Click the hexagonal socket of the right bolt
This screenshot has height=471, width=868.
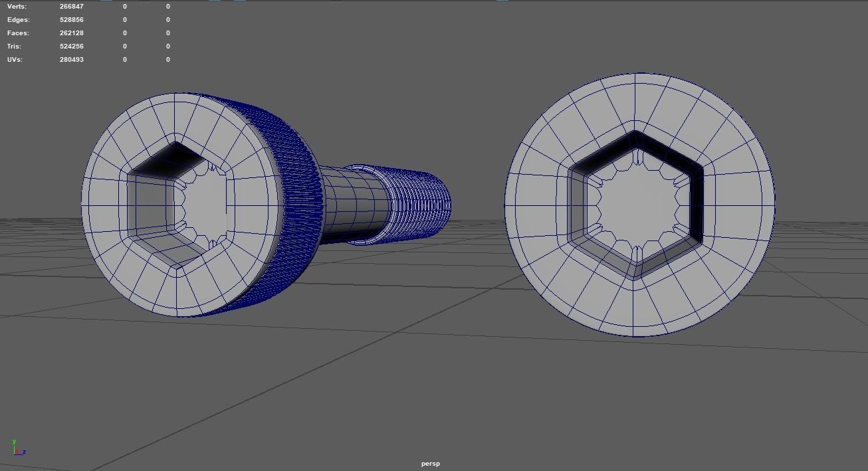pyautogui.click(x=637, y=196)
